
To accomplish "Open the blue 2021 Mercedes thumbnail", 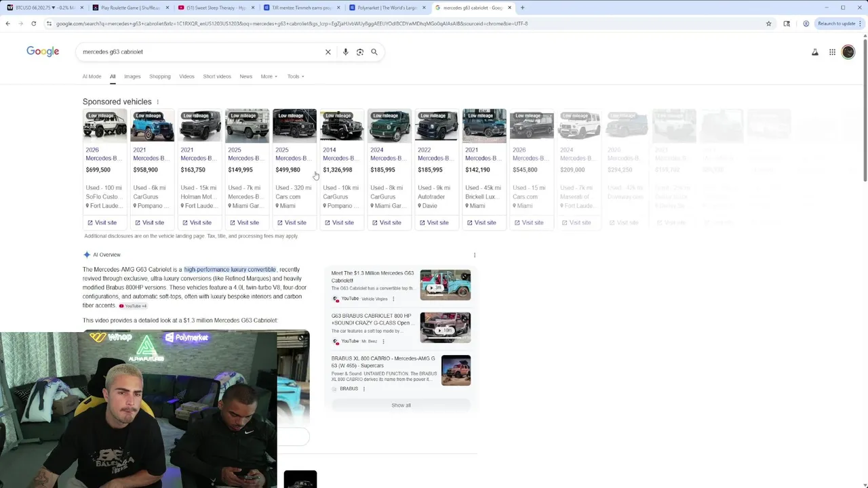I will point(152,125).
